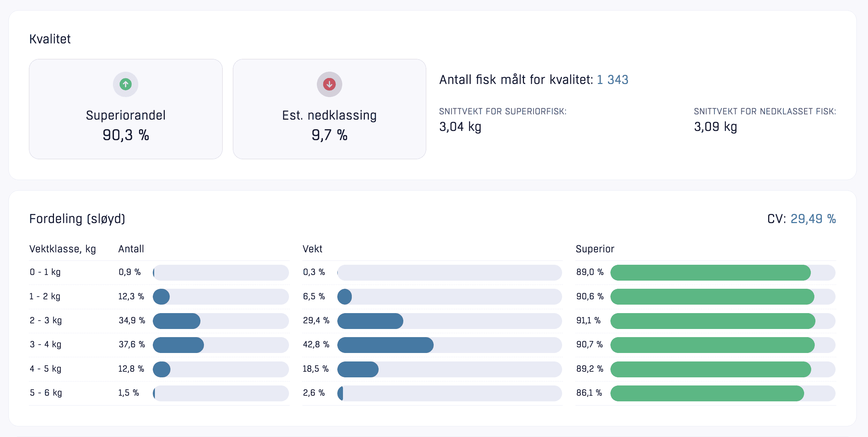Click the Superior column header
This screenshot has height=437, width=868.
595,249
